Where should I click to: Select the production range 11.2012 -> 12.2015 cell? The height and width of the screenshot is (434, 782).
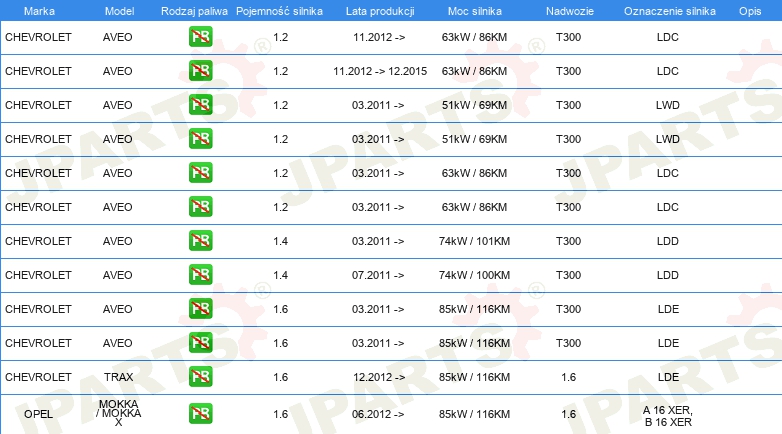point(380,71)
